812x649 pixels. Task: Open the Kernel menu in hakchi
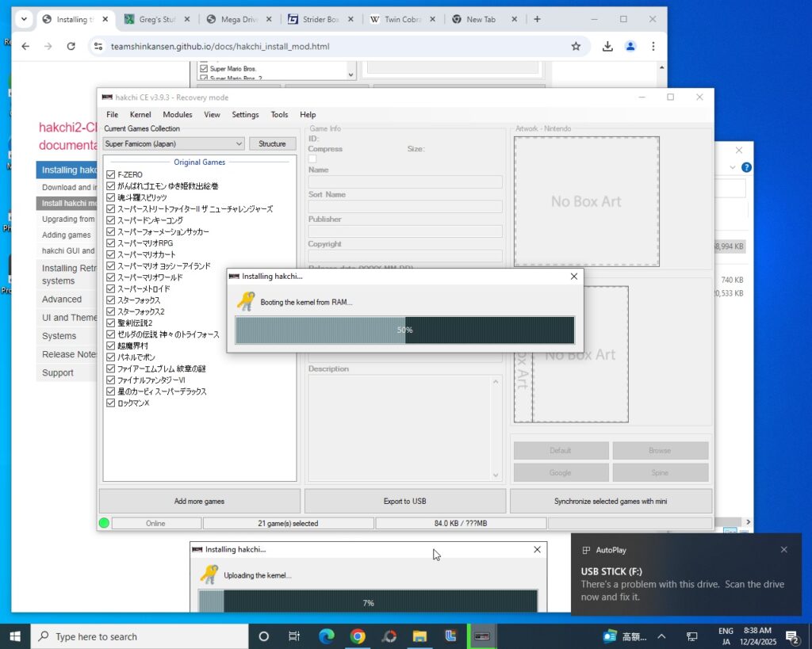(140, 115)
